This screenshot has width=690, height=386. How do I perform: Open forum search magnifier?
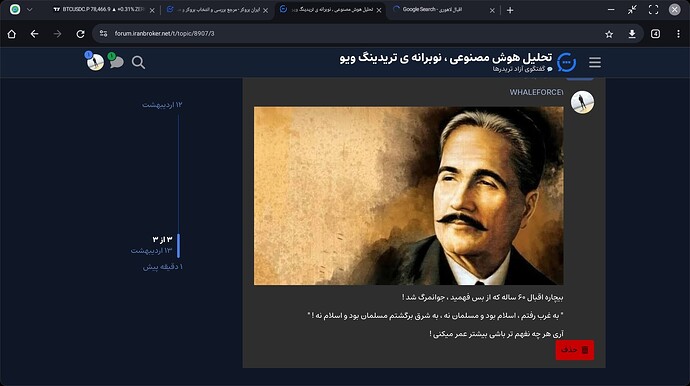(138, 62)
